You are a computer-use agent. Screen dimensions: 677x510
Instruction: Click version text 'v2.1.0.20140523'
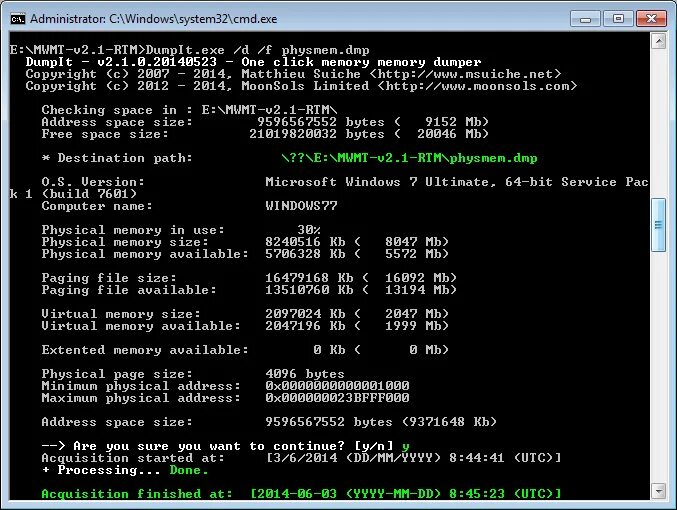click(x=157, y=62)
